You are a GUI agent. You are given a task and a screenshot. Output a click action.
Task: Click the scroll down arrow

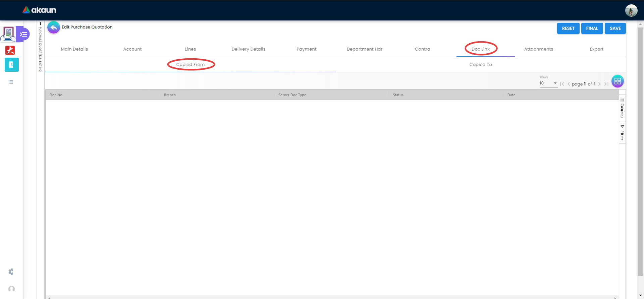tap(640, 295)
